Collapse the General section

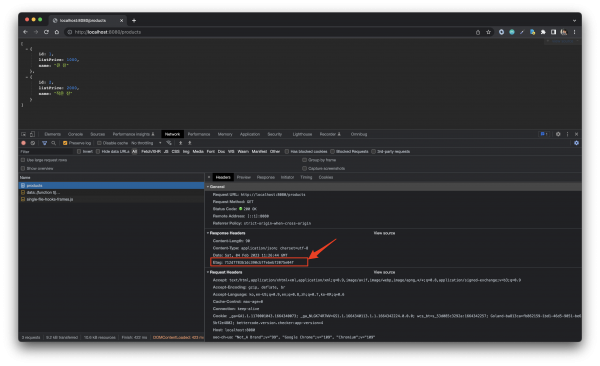[x=208, y=187]
